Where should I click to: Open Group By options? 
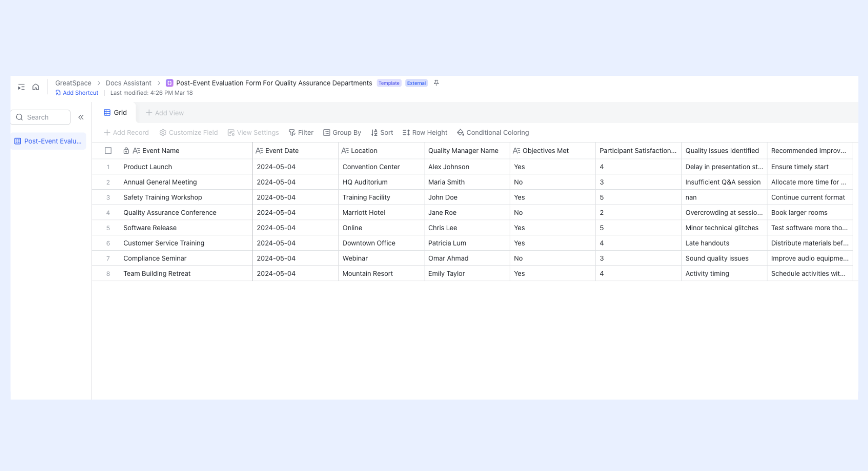(342, 133)
